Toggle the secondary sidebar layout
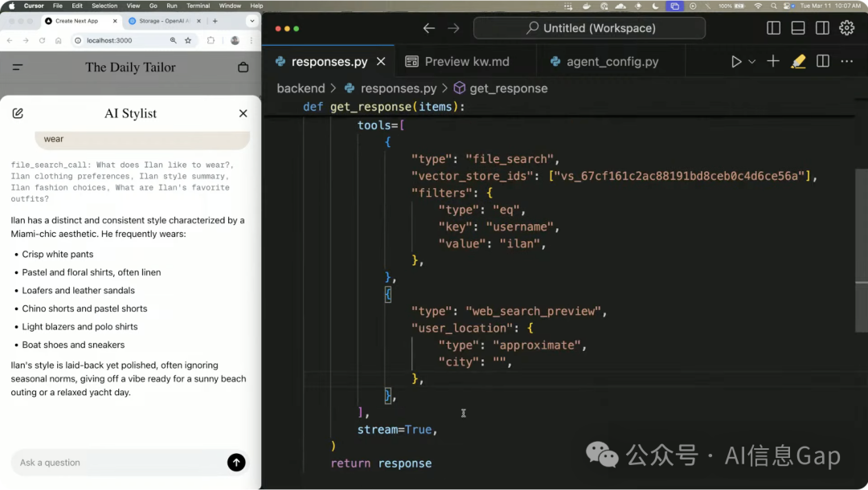Viewport: 868px width, 490px height. click(822, 28)
